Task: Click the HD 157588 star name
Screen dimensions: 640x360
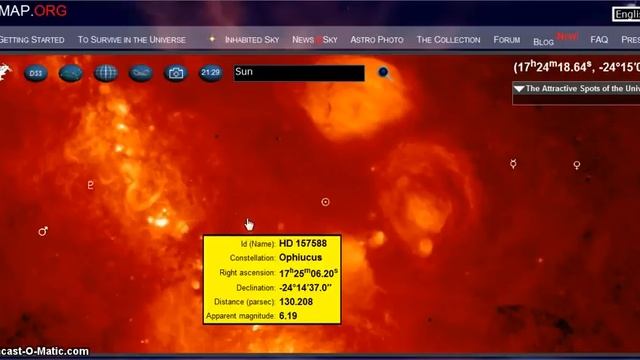Action: (303, 244)
